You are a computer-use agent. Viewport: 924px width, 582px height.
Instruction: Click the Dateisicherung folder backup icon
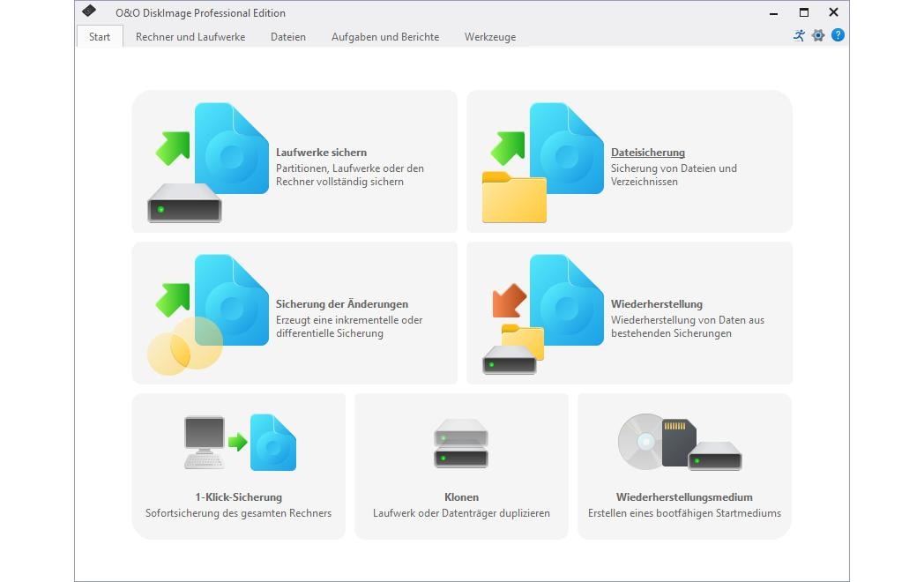(543, 162)
